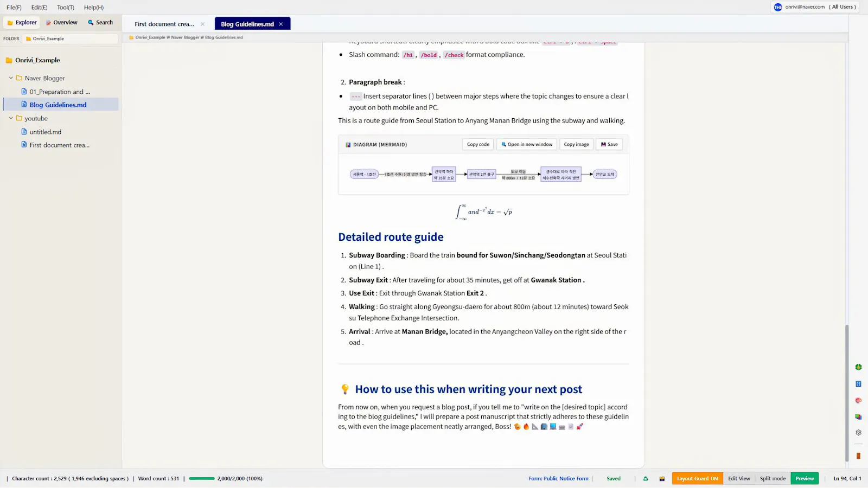Click the user avatar icon near onrivi@naver.com
Viewport: 868px width, 488px height.
point(778,7)
